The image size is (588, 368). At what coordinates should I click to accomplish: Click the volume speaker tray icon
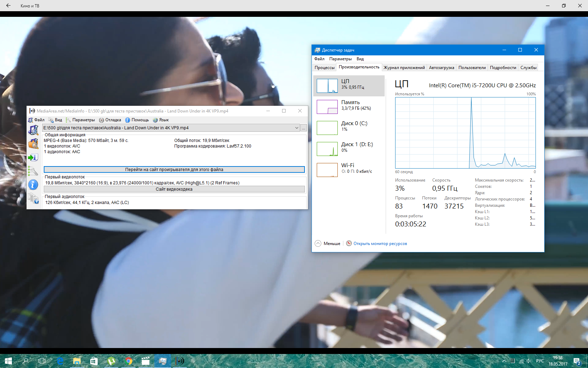pos(529,361)
